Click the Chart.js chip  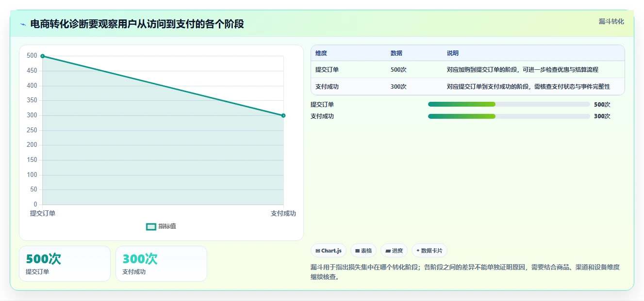point(329,251)
